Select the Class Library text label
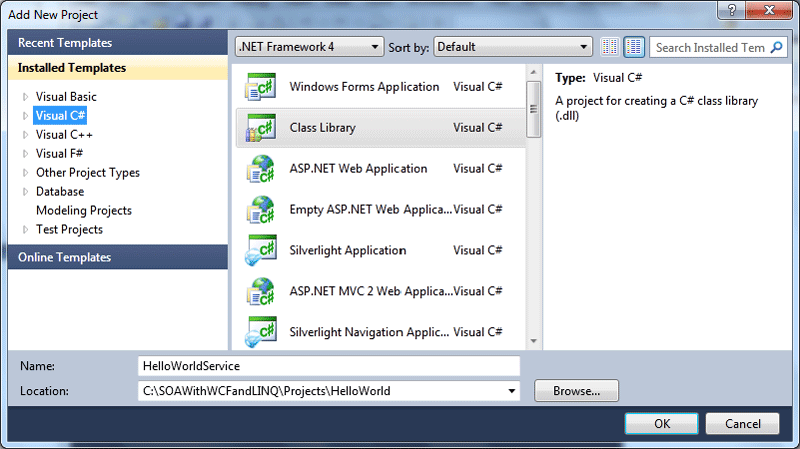 [x=322, y=128]
